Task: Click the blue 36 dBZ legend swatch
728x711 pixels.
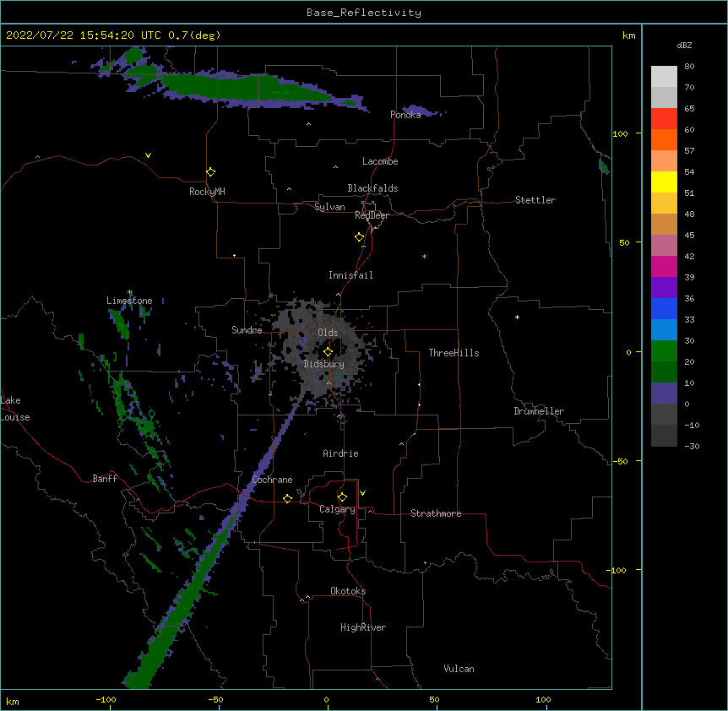Action: pyautogui.click(x=664, y=308)
